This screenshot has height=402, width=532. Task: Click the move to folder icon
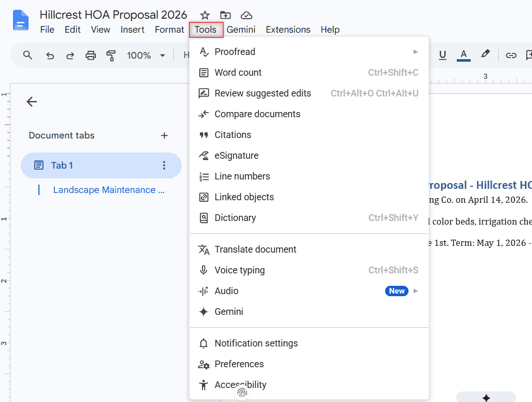pyautogui.click(x=225, y=15)
